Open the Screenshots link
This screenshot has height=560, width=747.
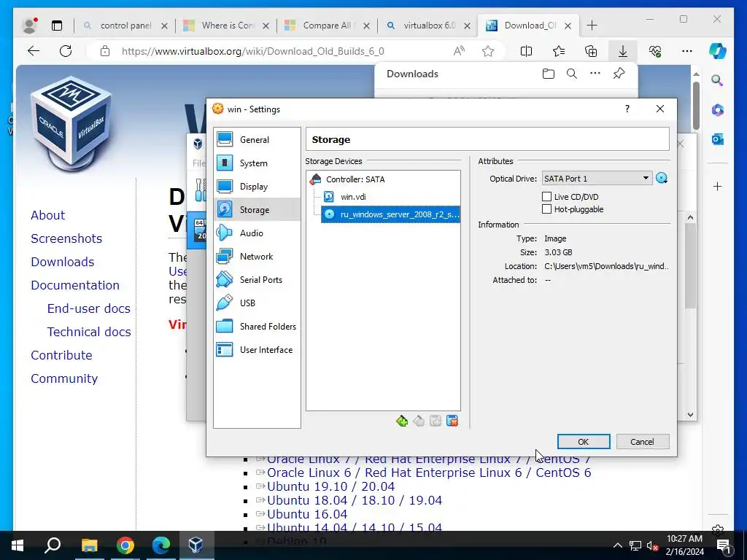[66, 238]
